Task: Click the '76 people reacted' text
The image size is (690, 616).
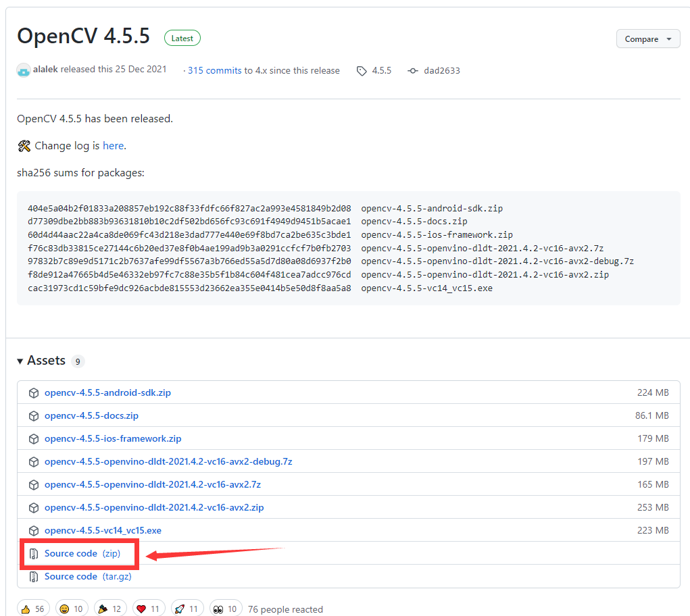Action: [285, 609]
